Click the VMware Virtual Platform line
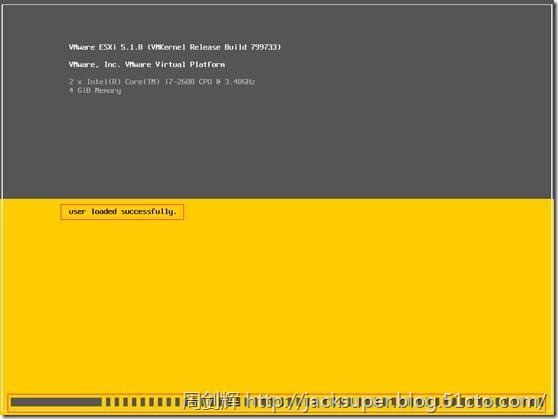This screenshot has width=558, height=419. click(147, 64)
